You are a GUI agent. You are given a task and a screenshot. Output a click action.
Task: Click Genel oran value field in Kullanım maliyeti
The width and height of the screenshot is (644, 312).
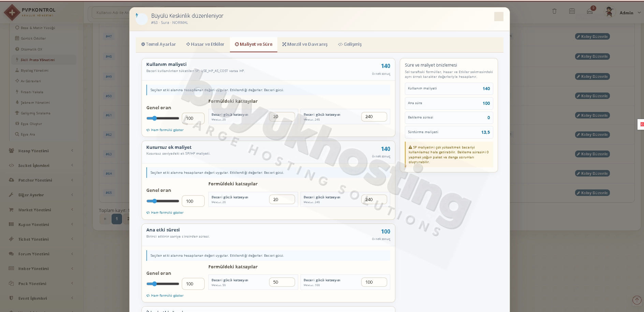pyautogui.click(x=193, y=118)
